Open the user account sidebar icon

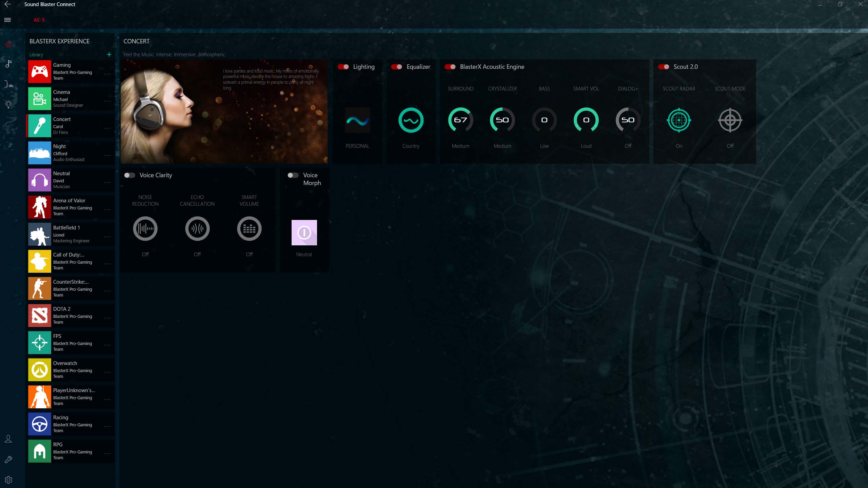click(x=8, y=439)
